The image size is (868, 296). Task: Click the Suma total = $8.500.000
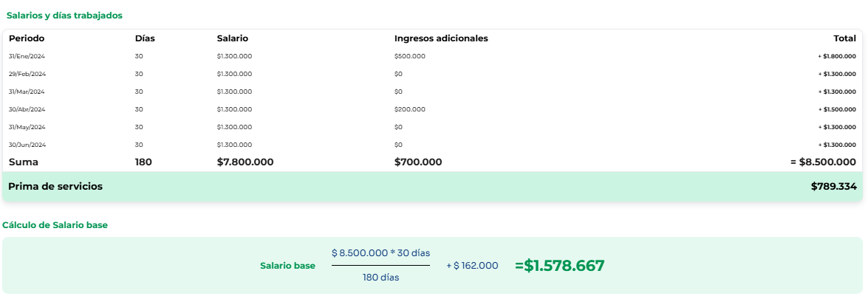tap(823, 162)
